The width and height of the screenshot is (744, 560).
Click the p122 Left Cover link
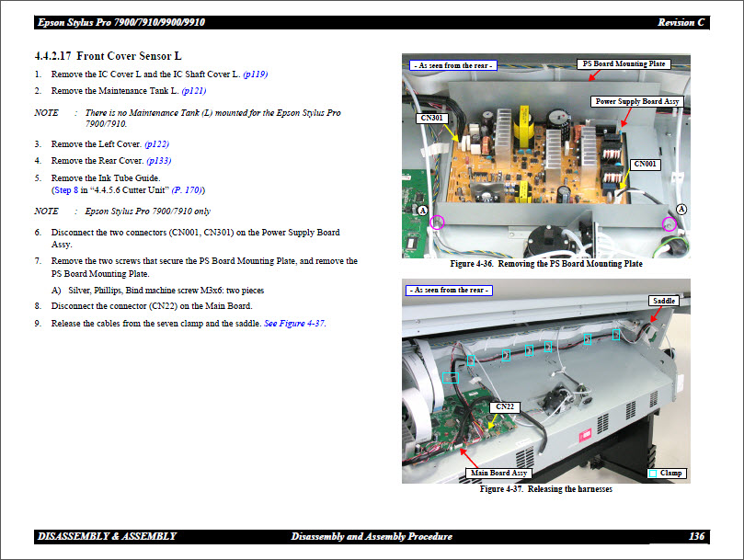click(155, 144)
